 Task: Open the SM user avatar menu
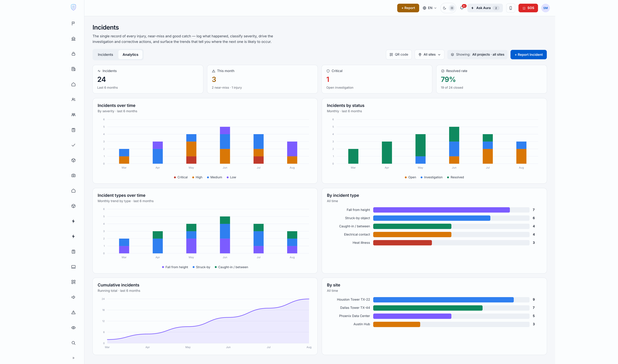pos(545,8)
